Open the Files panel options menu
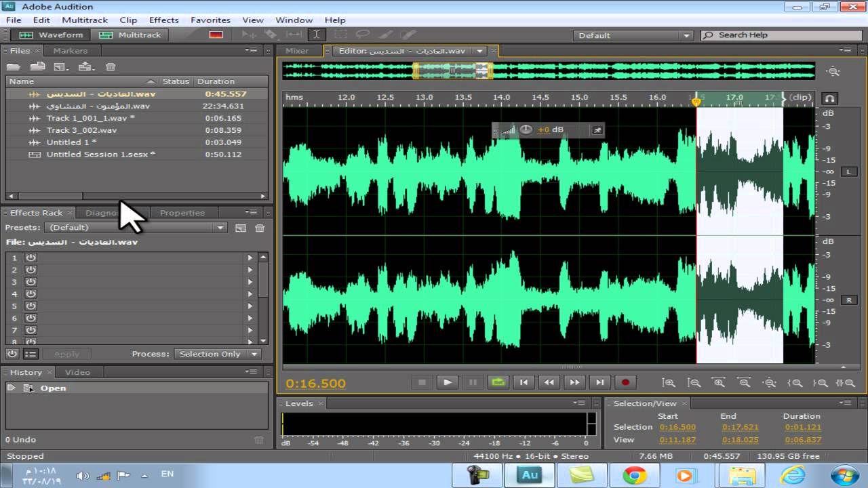 252,50
